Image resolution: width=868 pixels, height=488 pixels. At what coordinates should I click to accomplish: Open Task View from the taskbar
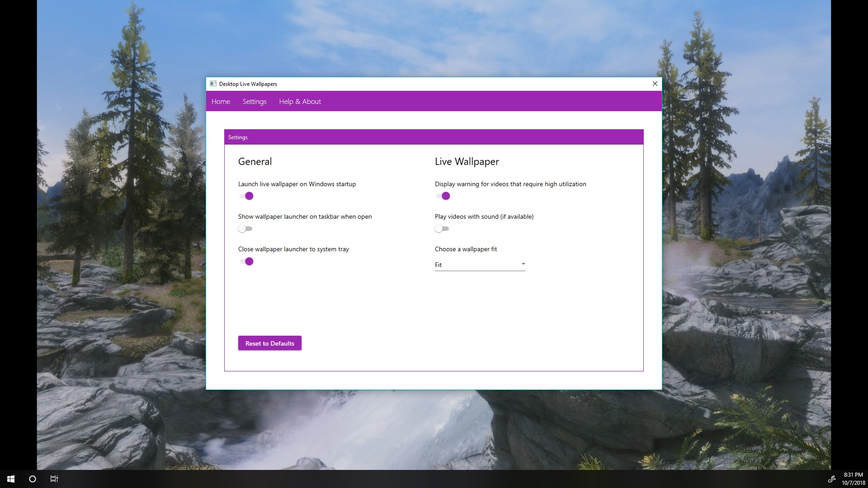click(54, 479)
